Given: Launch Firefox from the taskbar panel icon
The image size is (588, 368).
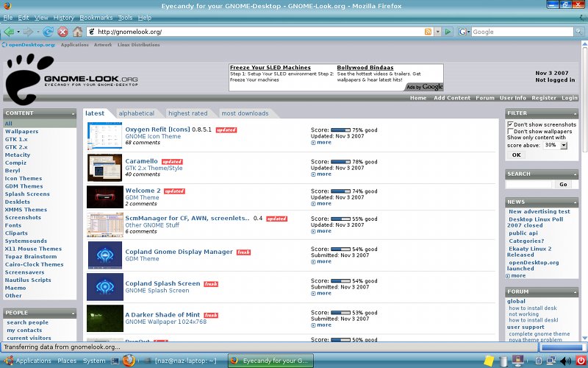Looking at the screenshot, I should pyautogui.click(x=128, y=361).
